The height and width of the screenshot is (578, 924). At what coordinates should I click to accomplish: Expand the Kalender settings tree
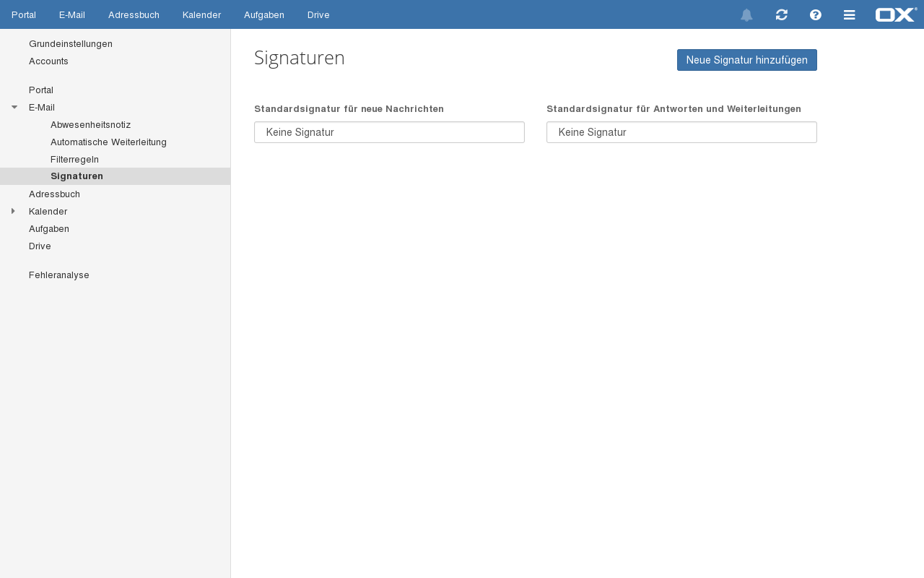click(x=14, y=211)
